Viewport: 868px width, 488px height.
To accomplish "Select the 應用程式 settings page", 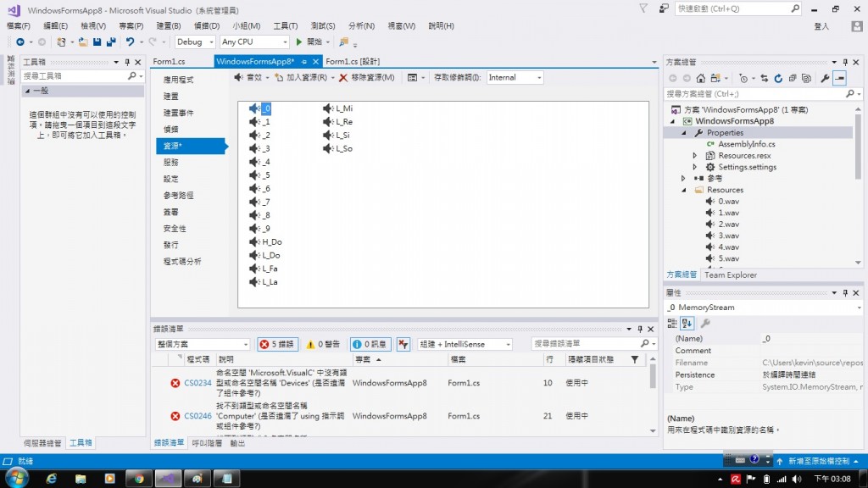I will [x=178, y=80].
